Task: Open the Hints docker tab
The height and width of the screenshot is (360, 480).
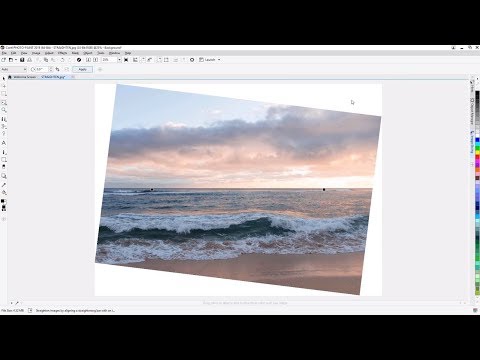Action: click(x=472, y=87)
